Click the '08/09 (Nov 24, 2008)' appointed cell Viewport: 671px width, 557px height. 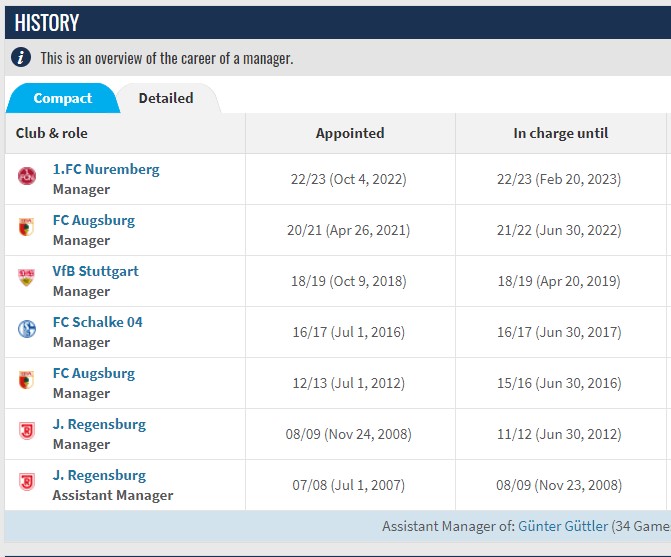[349, 434]
